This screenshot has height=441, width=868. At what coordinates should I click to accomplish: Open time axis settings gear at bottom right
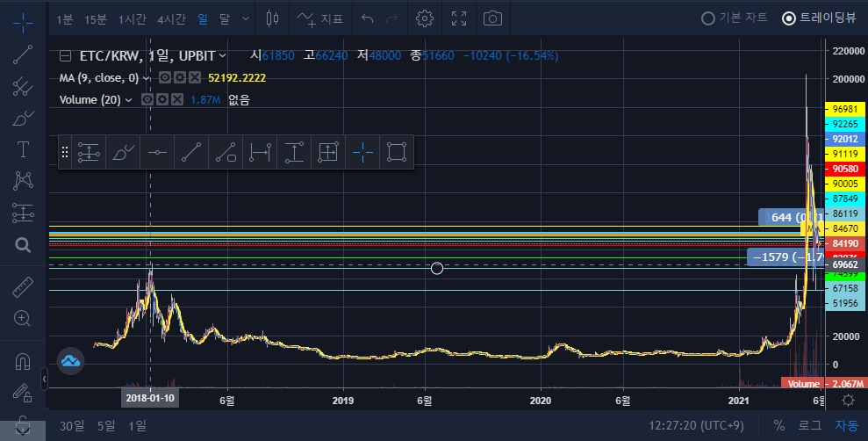click(x=848, y=400)
